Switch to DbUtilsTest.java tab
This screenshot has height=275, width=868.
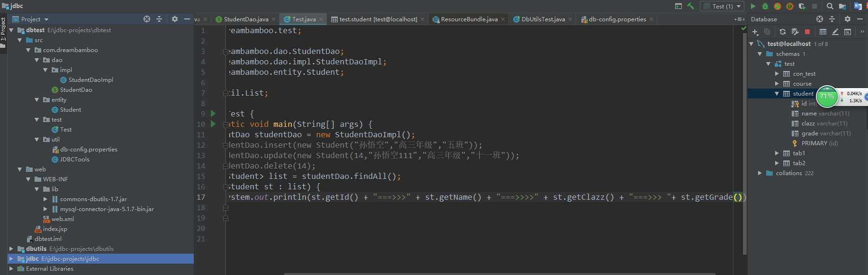coord(542,19)
